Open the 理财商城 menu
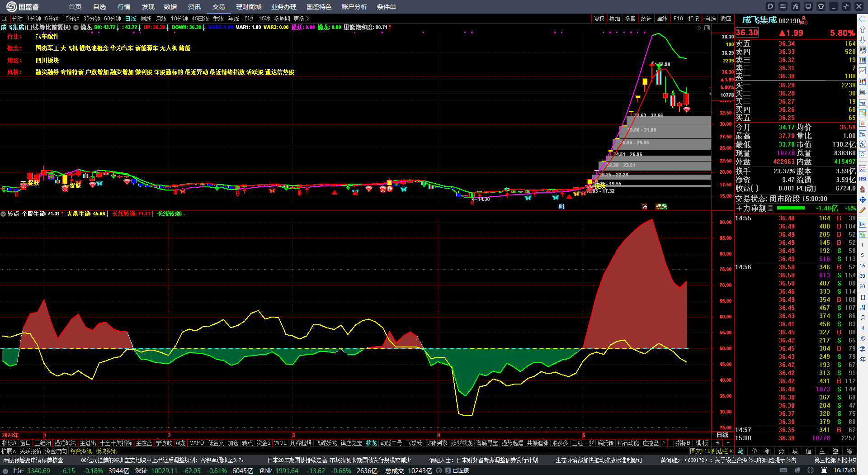Screen dimensions: 868x475 click(249, 7)
